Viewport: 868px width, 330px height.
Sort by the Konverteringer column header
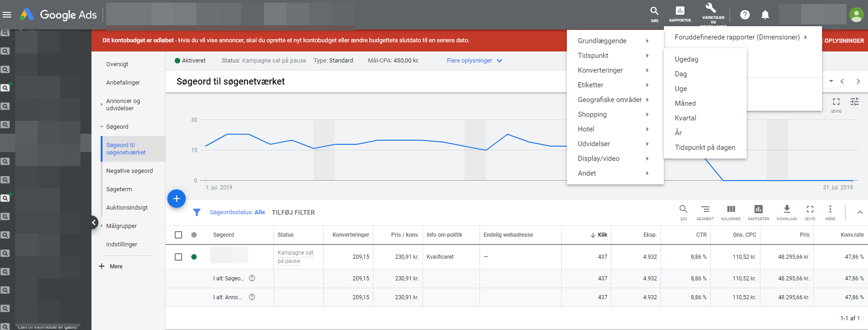[351, 235]
